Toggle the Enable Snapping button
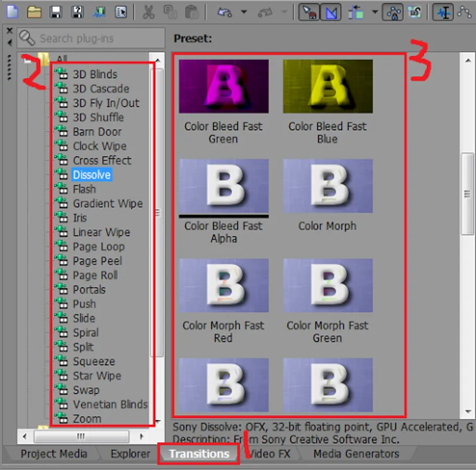The width and height of the screenshot is (476, 470). click(x=309, y=12)
